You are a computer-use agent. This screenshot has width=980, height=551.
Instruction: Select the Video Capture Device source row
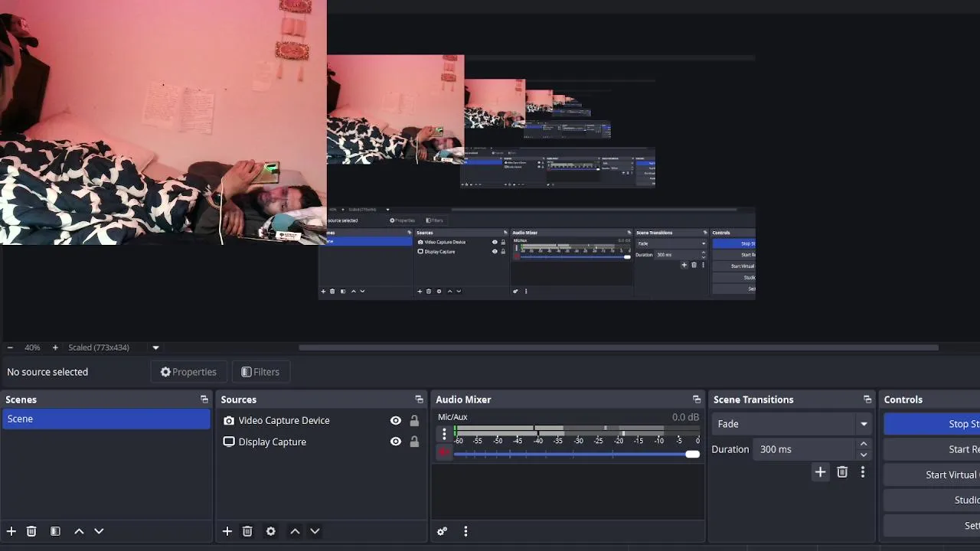320,420
